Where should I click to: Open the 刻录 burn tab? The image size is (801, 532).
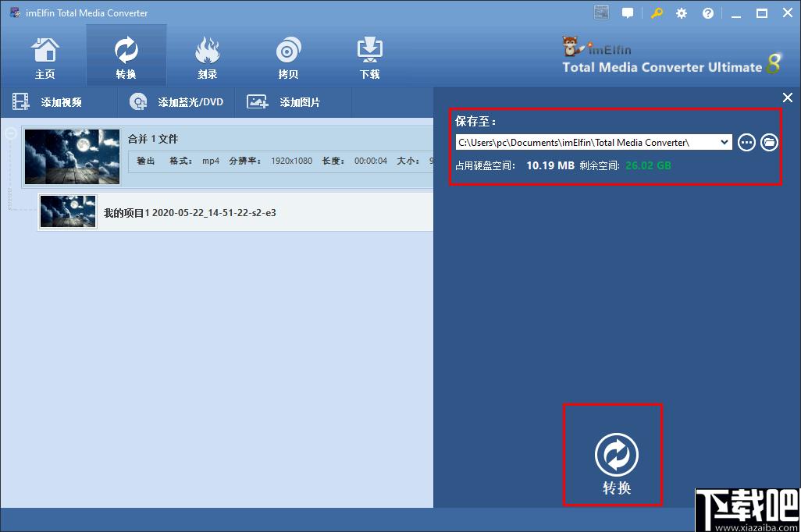[x=208, y=58]
